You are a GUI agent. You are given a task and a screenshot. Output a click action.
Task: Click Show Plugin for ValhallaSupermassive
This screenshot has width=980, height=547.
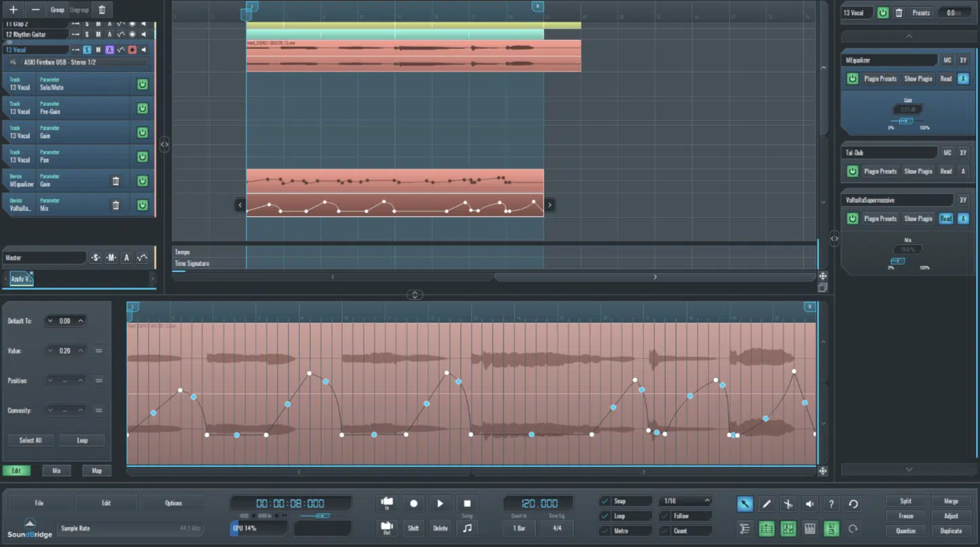918,219
